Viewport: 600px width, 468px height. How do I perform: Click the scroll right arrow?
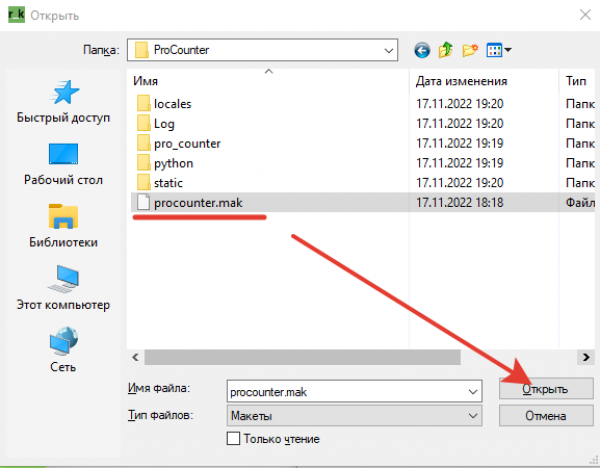(x=586, y=357)
